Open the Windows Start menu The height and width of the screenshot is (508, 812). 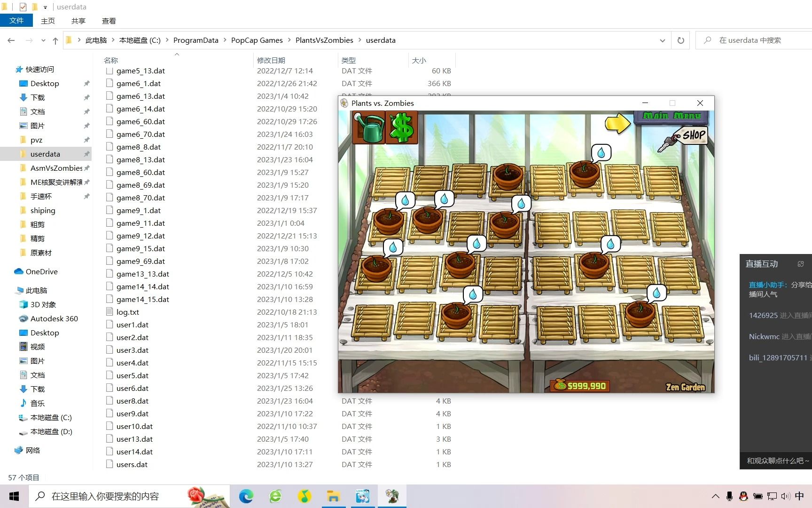tap(14, 496)
